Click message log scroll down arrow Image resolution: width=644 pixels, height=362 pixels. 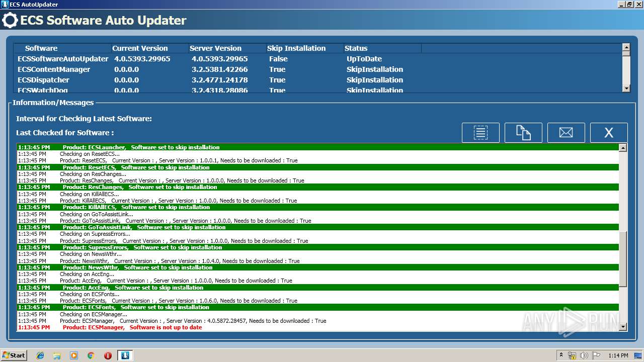pos(623,327)
